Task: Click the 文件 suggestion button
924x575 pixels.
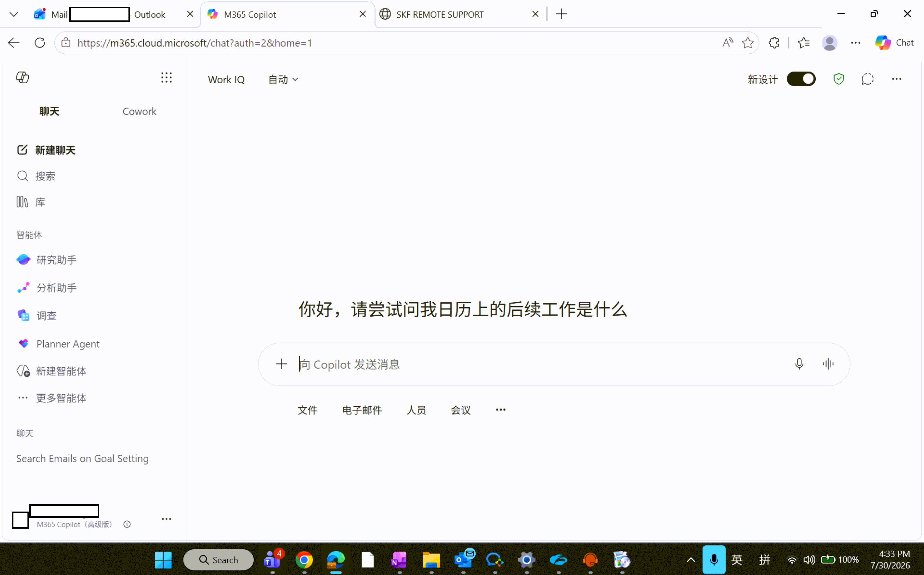Action: pyautogui.click(x=307, y=410)
